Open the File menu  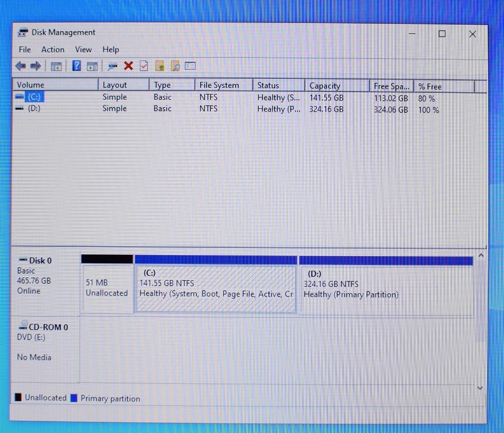24,50
